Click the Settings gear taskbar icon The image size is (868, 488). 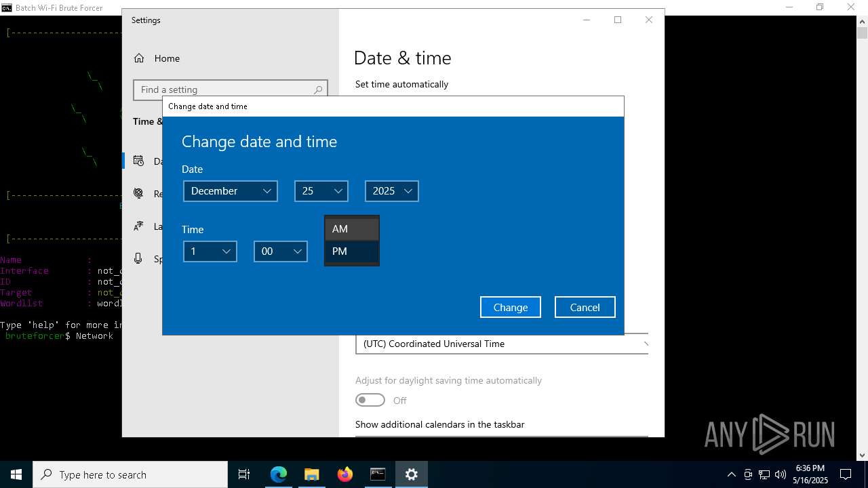411,474
